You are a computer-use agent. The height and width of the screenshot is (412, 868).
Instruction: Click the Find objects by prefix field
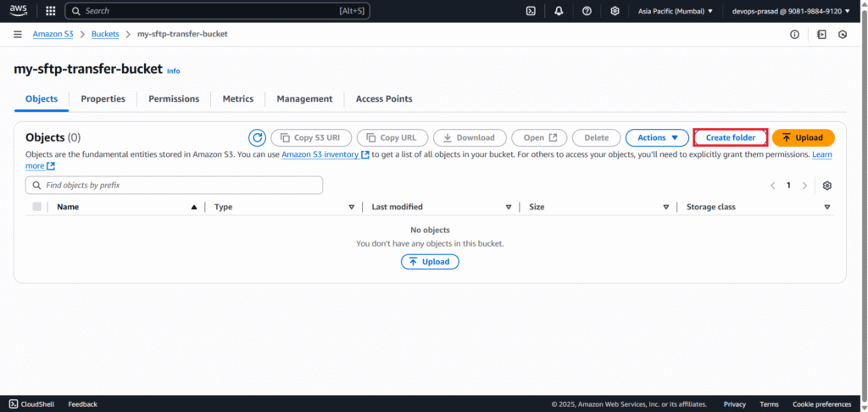pos(175,186)
